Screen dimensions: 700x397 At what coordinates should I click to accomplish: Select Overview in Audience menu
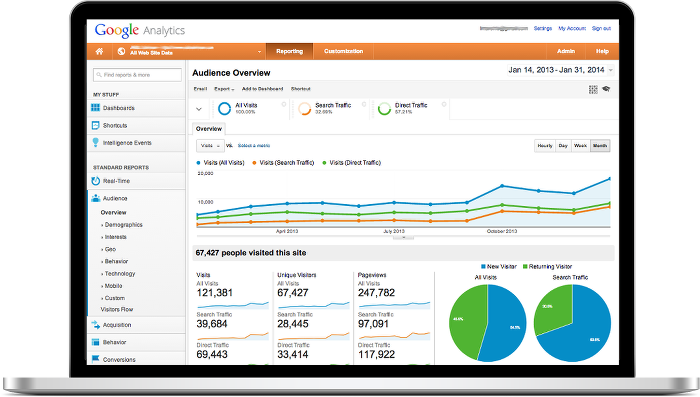(x=113, y=212)
